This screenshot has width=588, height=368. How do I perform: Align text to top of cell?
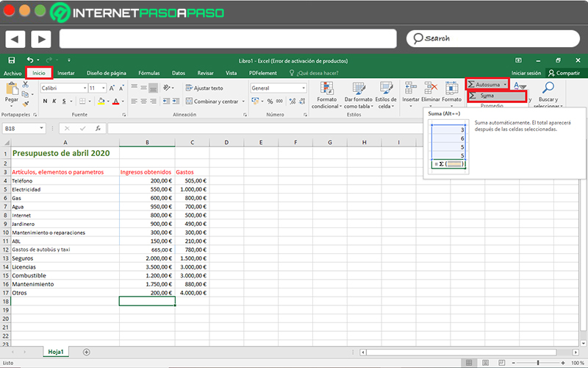pyautogui.click(x=135, y=88)
